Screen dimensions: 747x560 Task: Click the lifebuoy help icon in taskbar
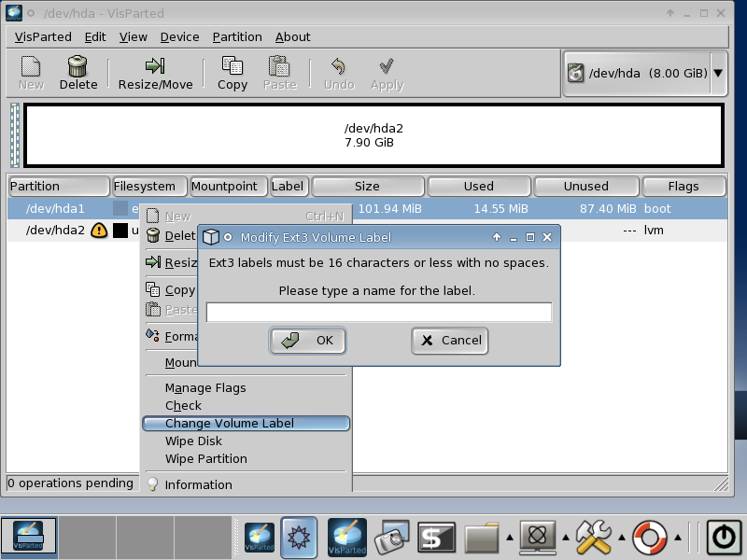coord(649,538)
